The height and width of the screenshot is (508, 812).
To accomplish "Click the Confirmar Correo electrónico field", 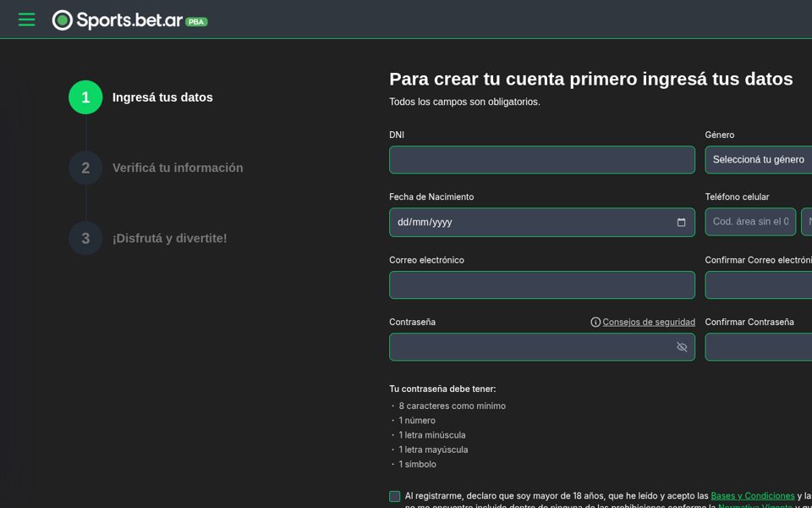I will (x=758, y=285).
